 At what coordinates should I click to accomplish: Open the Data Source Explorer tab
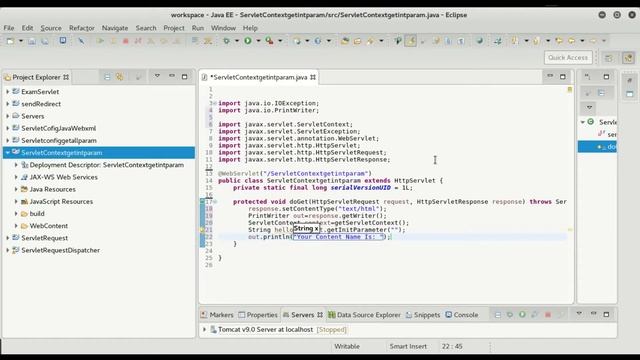364,315
